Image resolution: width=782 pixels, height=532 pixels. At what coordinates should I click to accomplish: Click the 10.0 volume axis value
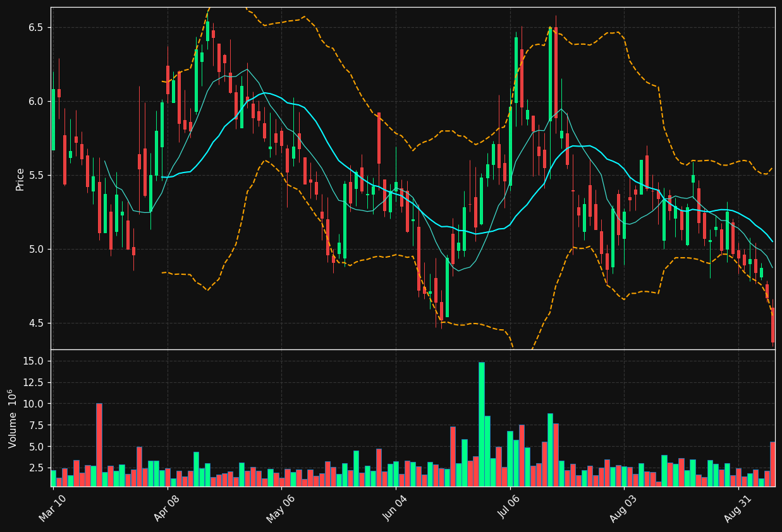[x=33, y=404]
